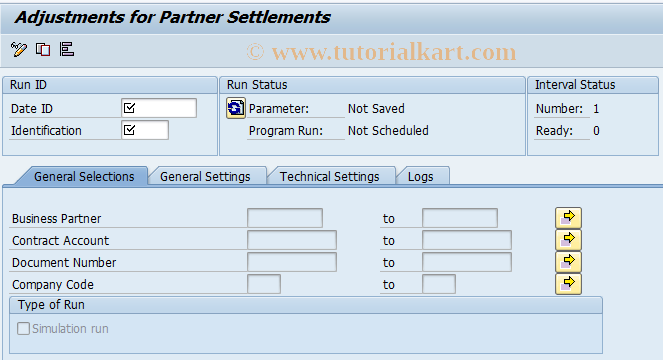Image resolution: width=663 pixels, height=360 pixels.
Task: Click Business Partner from field
Action: pos(285,218)
